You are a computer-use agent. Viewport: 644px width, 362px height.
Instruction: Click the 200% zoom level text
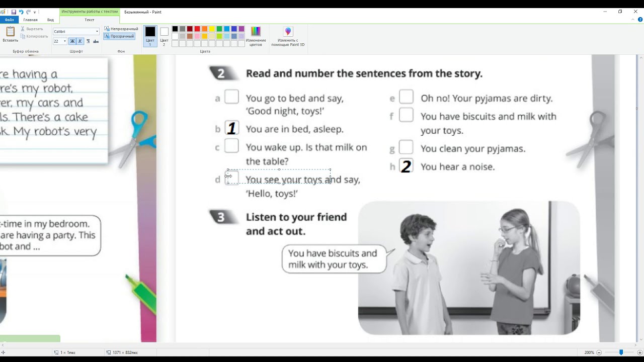click(x=589, y=352)
